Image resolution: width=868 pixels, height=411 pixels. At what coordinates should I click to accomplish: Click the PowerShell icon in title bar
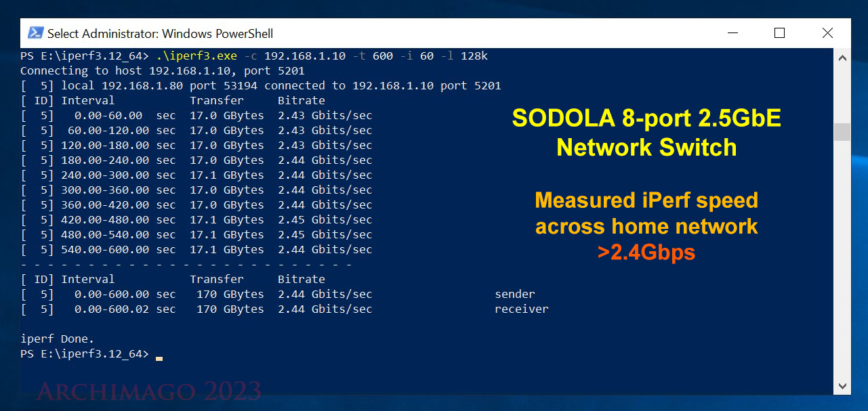tap(35, 33)
